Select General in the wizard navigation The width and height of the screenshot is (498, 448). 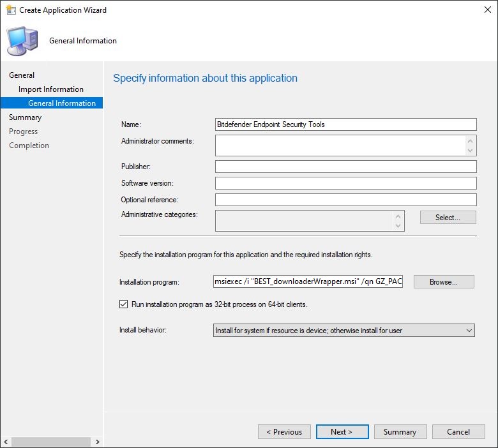[x=22, y=75]
